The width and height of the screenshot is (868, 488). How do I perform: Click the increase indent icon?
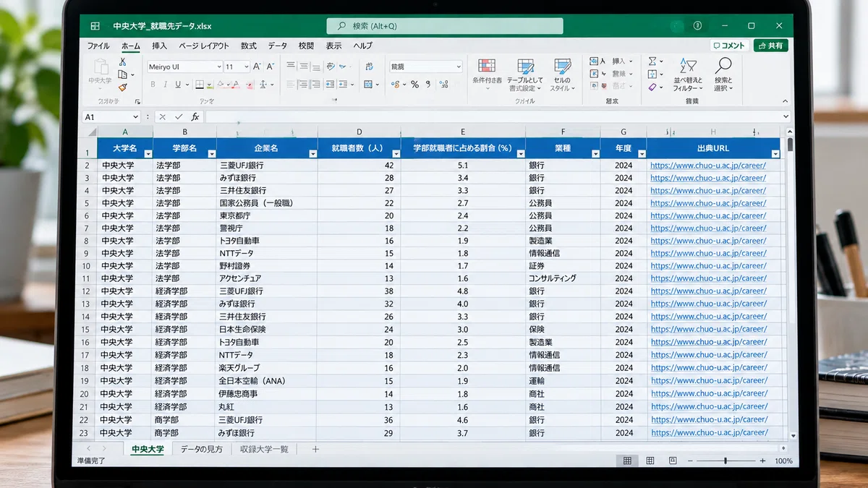pyautogui.click(x=343, y=85)
